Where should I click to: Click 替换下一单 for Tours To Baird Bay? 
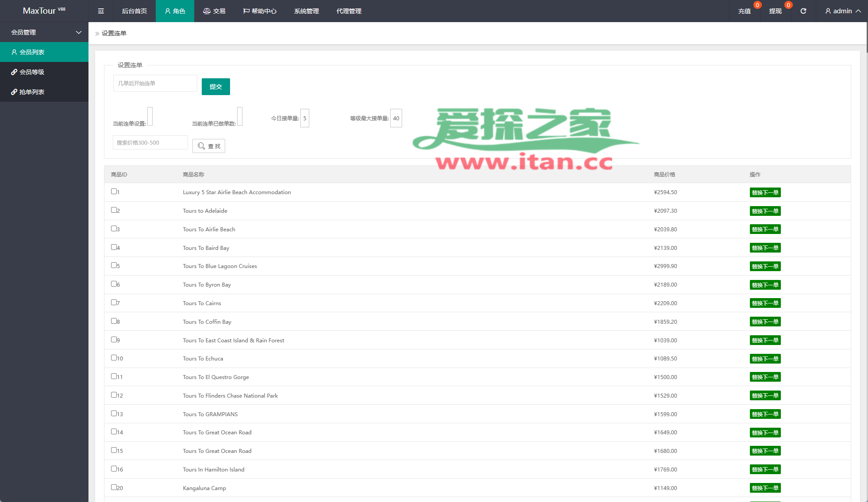[765, 248]
